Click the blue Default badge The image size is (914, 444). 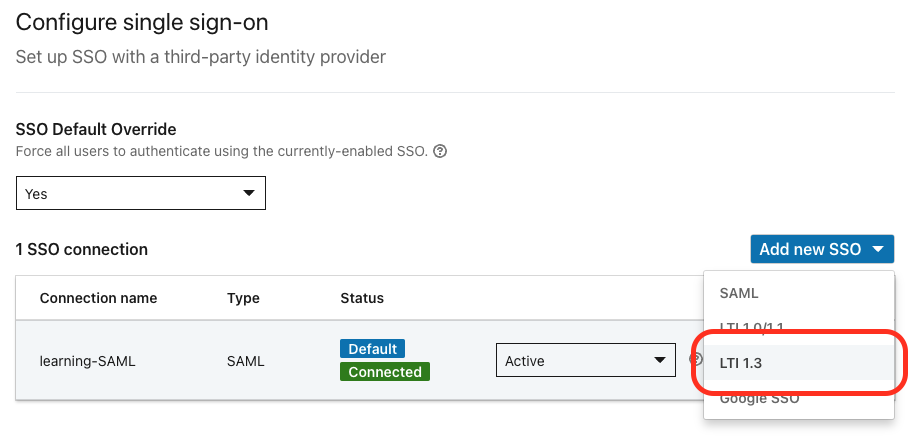coord(372,349)
